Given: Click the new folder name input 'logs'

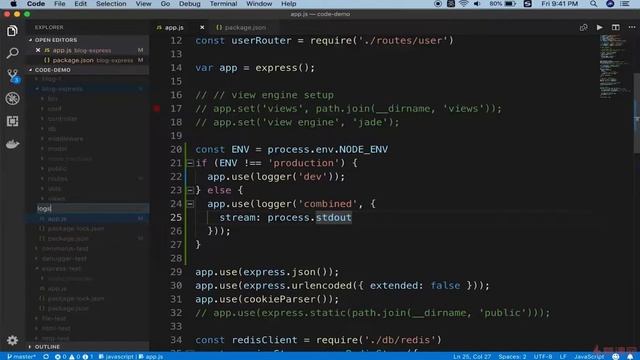Looking at the screenshot, I should tap(92, 208).
